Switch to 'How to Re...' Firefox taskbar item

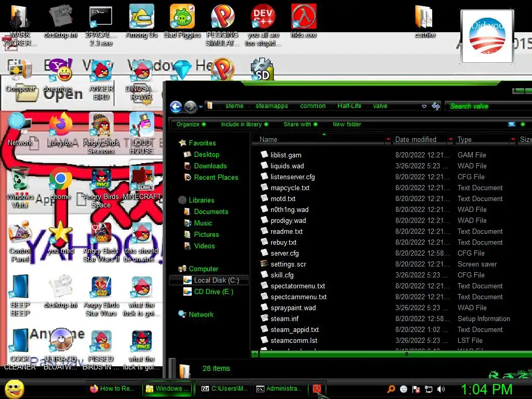pyautogui.click(x=112, y=389)
